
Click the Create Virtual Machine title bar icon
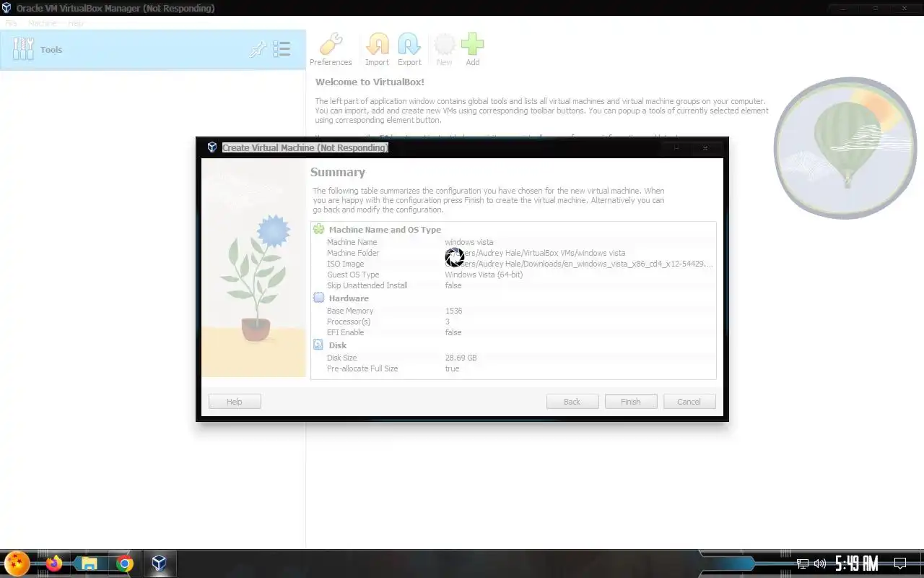(x=212, y=147)
